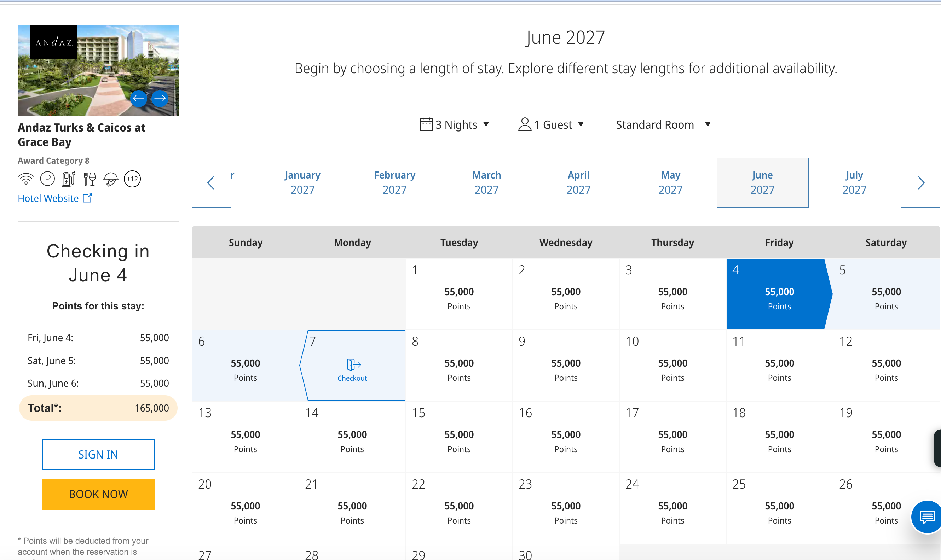The width and height of the screenshot is (941, 560).
Task: Click the previous photo arrow on hotel image
Action: point(139,99)
